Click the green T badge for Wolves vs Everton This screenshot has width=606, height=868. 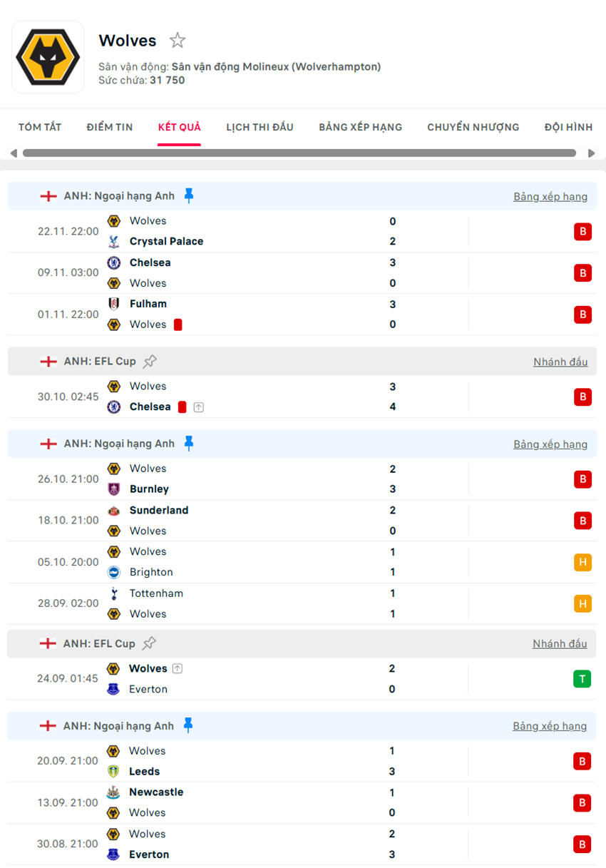tap(582, 678)
